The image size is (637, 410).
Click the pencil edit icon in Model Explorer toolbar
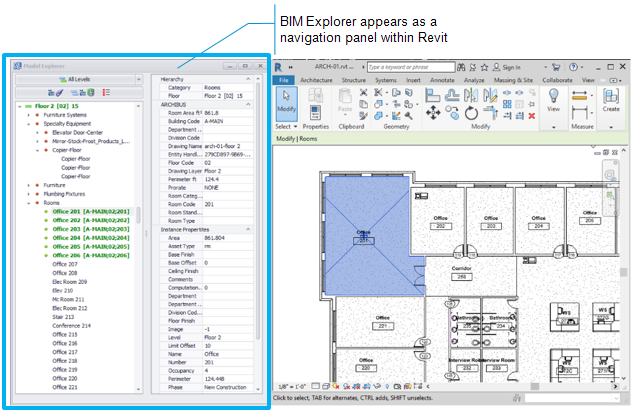tap(59, 93)
